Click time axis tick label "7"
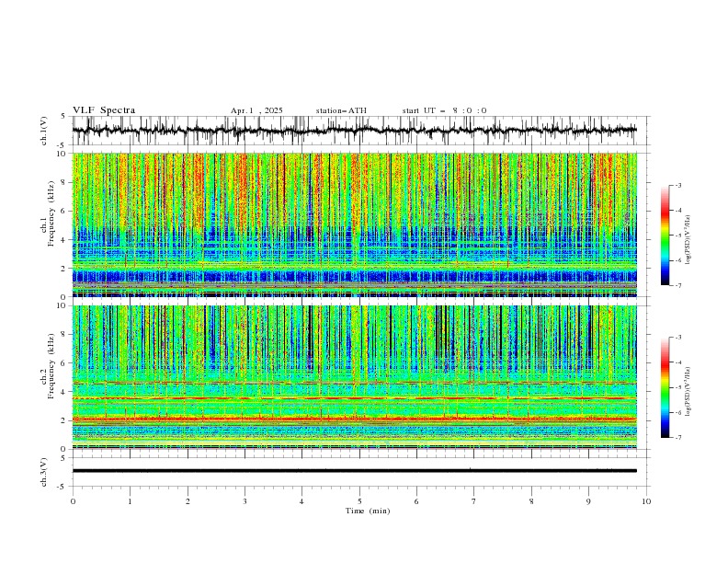728x563 pixels. click(474, 501)
